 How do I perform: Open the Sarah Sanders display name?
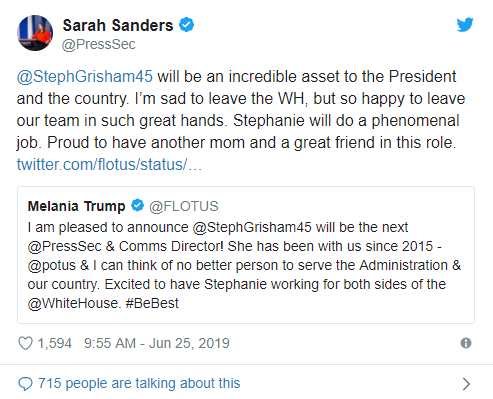[118, 25]
